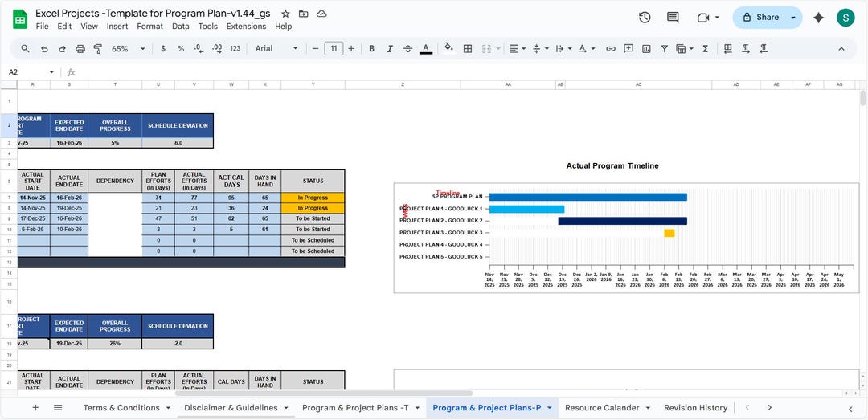This screenshot has height=420, width=868.
Task: Open more formats 123 menu
Action: (x=235, y=49)
